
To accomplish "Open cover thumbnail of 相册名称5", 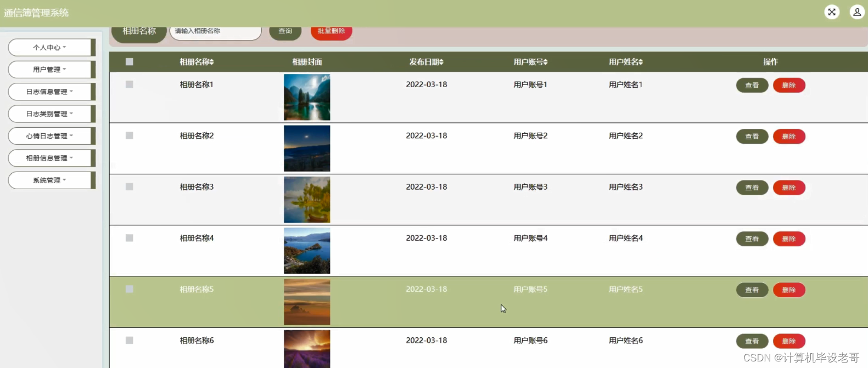I will (x=307, y=302).
